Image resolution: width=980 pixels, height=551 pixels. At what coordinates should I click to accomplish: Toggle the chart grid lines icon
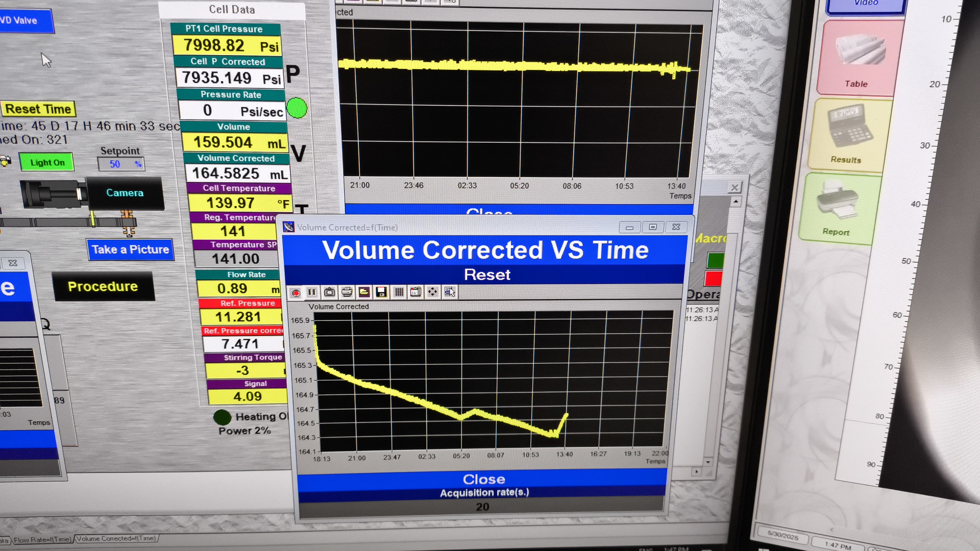pos(399,292)
